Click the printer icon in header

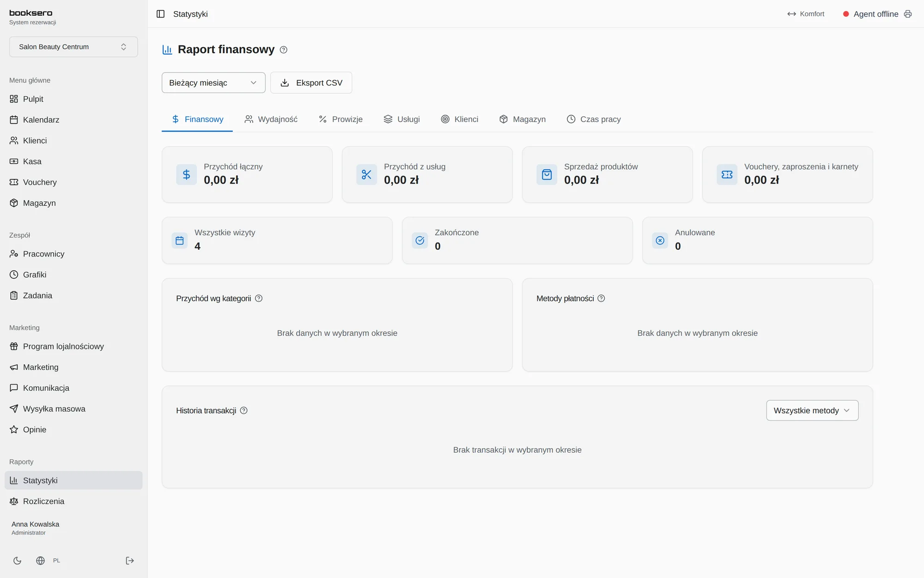point(908,14)
